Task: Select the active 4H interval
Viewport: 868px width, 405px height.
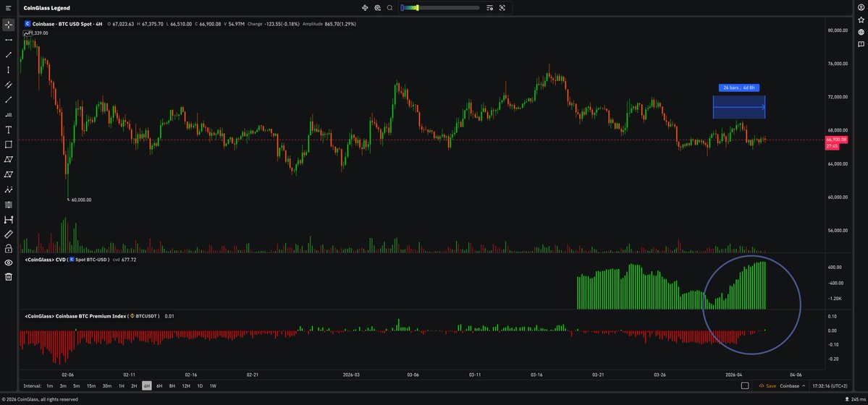Action: pyautogui.click(x=147, y=385)
